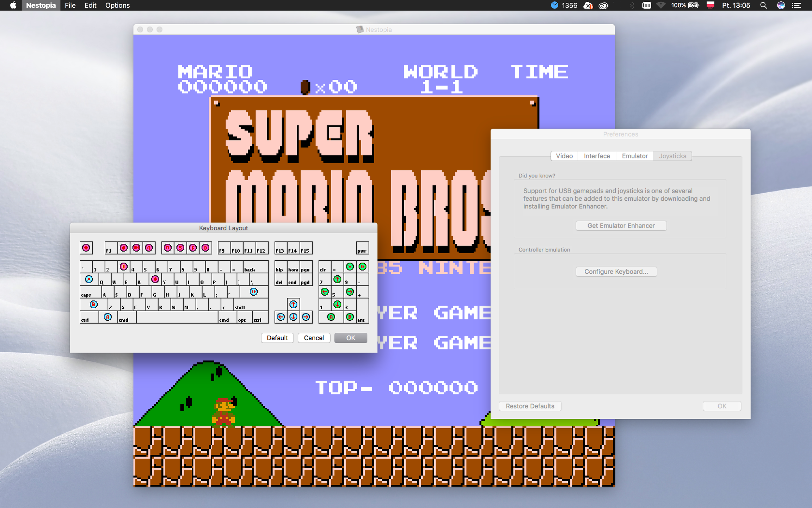Open the File menu
The height and width of the screenshot is (508, 812).
click(70, 5)
